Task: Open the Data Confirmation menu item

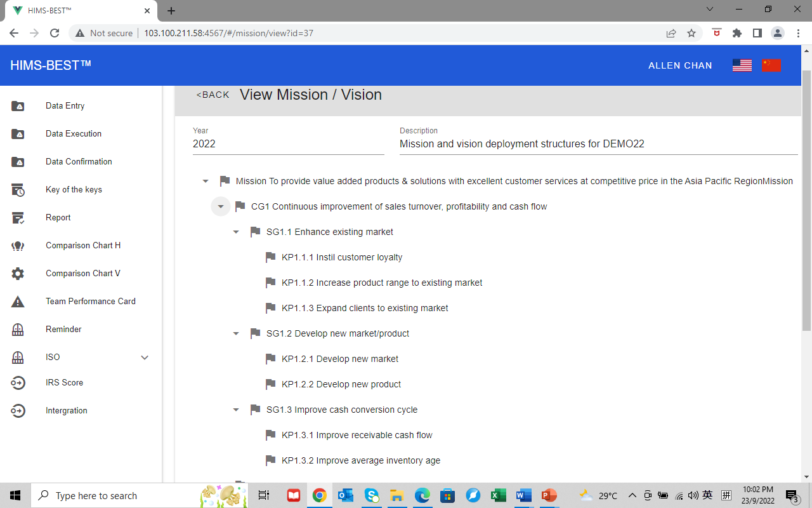Action: (79, 162)
